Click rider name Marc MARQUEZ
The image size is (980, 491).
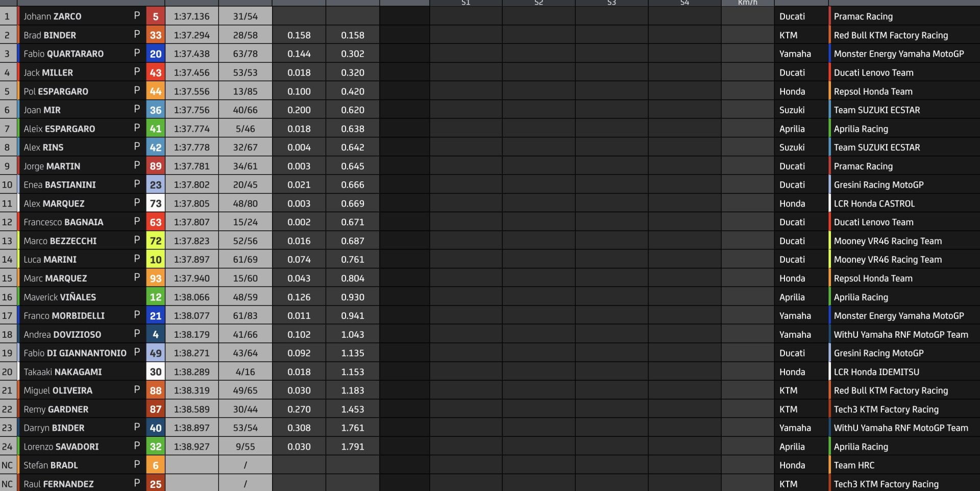click(x=55, y=278)
